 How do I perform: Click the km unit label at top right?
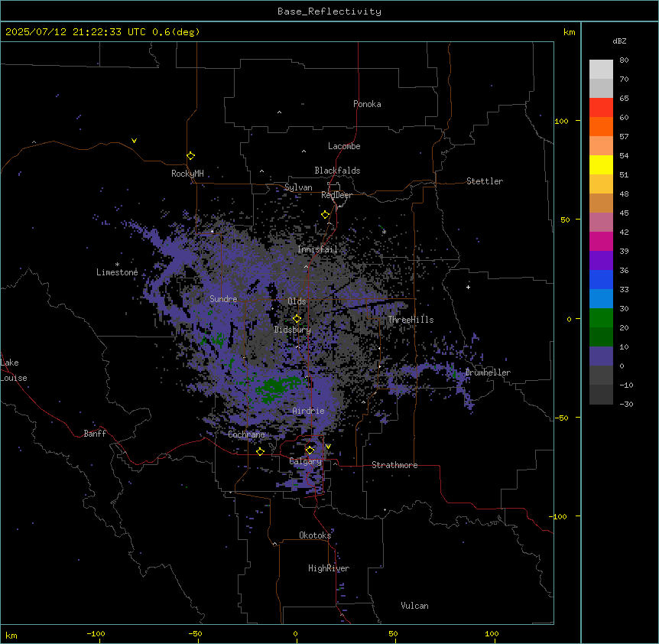coord(569,32)
